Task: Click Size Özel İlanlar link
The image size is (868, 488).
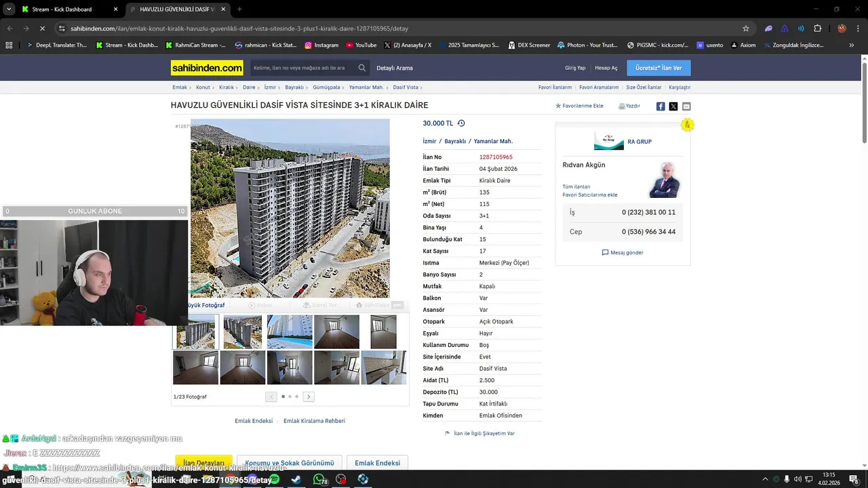Action: point(644,87)
